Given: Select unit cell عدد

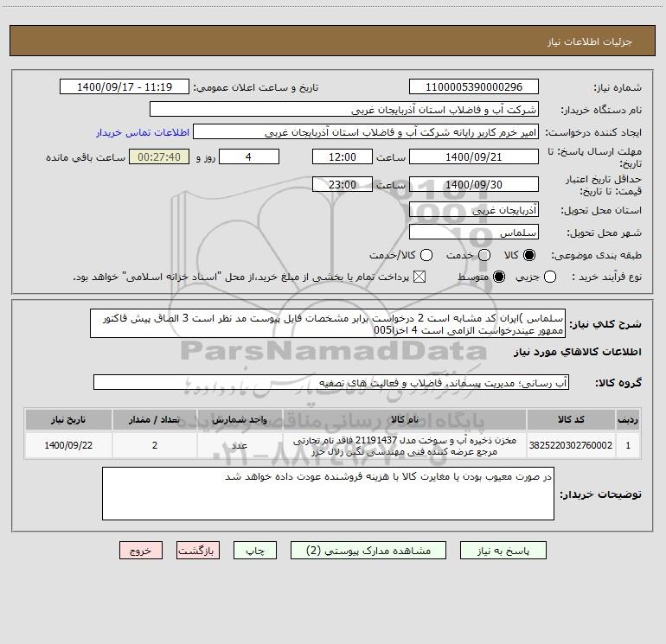Looking at the screenshot, I should [x=240, y=445].
